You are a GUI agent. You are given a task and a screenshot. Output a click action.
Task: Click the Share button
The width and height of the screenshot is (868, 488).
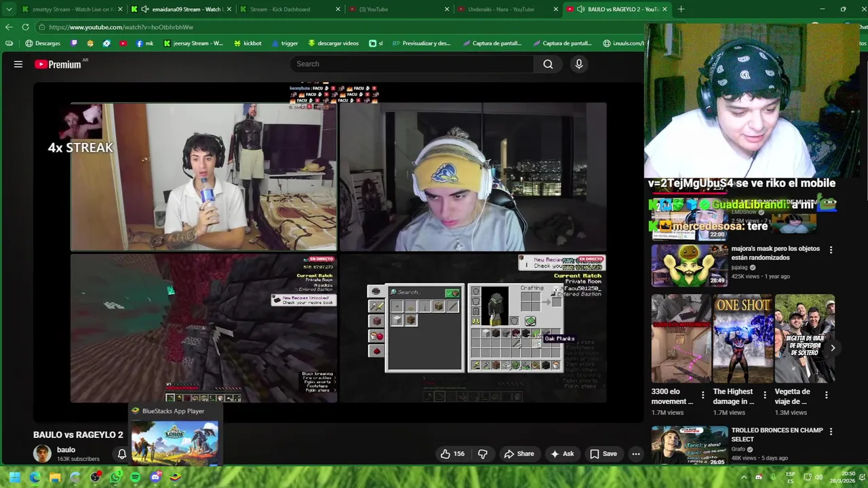tap(518, 454)
